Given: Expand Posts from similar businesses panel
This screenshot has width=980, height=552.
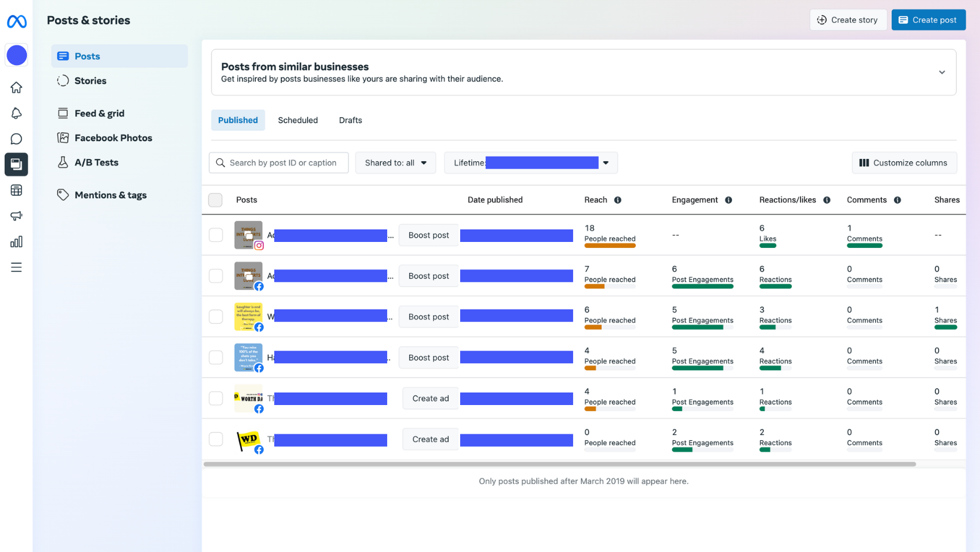Looking at the screenshot, I should point(942,72).
